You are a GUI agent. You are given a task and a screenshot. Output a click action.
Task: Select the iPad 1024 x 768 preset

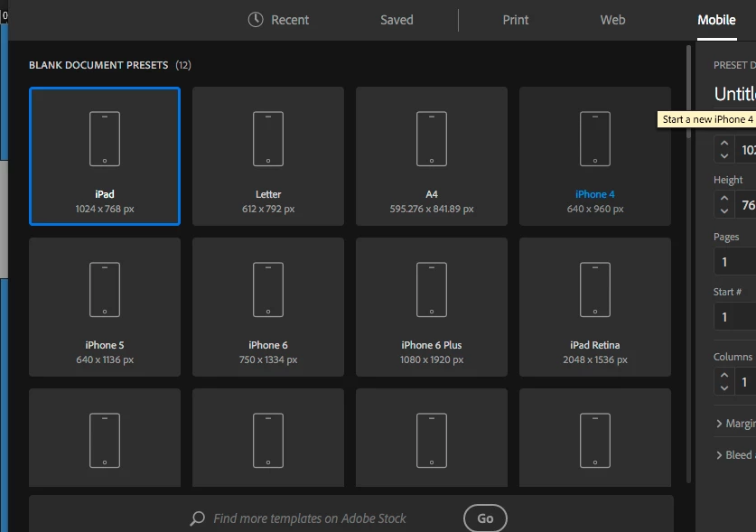(105, 156)
